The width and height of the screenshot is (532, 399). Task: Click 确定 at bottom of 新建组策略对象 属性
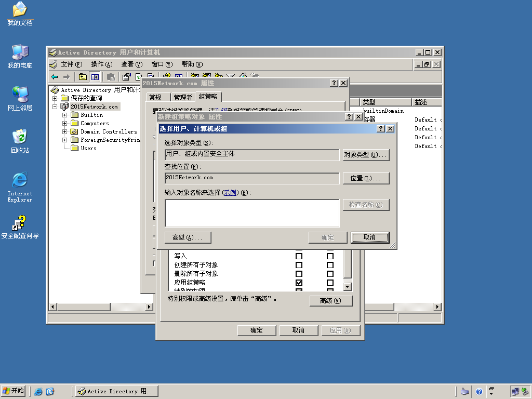[x=257, y=330]
